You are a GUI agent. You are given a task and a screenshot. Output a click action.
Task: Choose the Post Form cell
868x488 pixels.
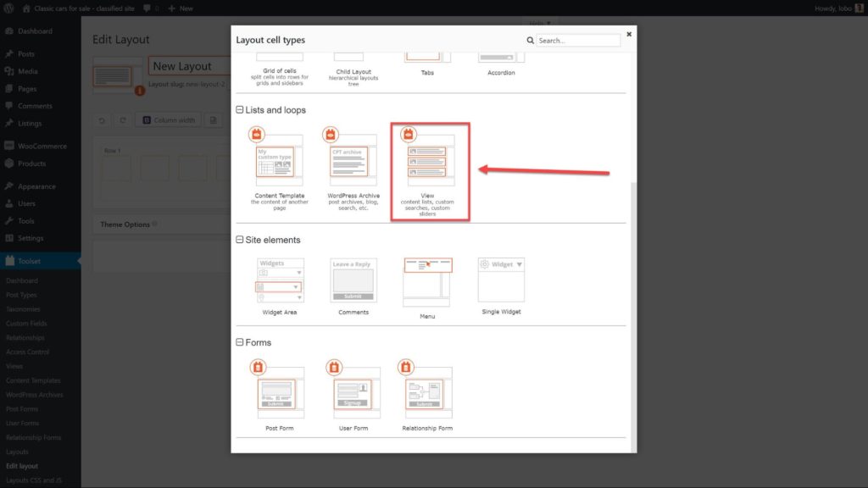point(280,395)
